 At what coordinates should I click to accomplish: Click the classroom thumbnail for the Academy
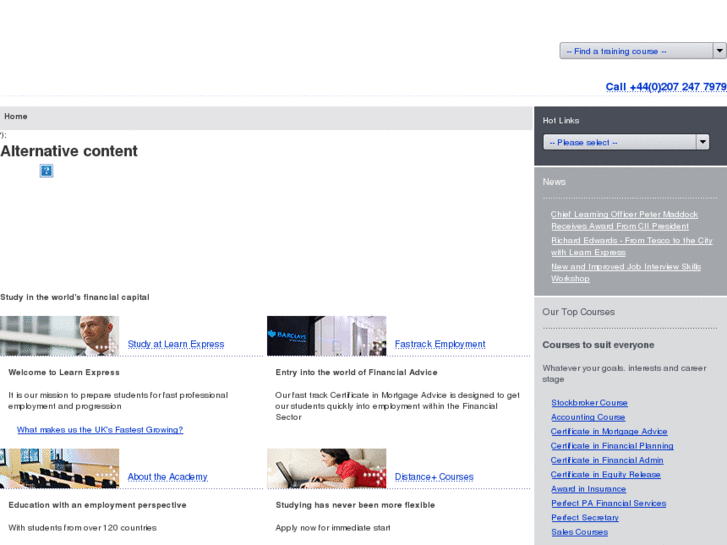pyautogui.click(x=59, y=468)
